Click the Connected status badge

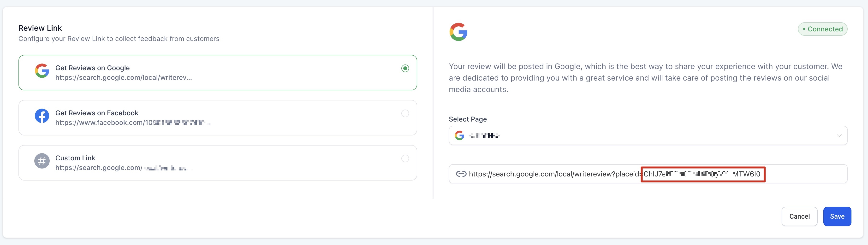click(x=822, y=29)
